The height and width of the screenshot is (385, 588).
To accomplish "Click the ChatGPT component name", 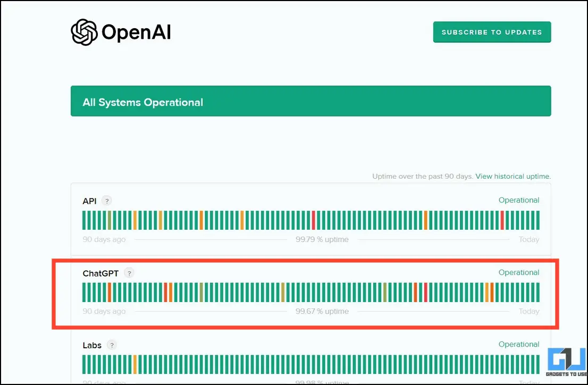I will [100, 273].
